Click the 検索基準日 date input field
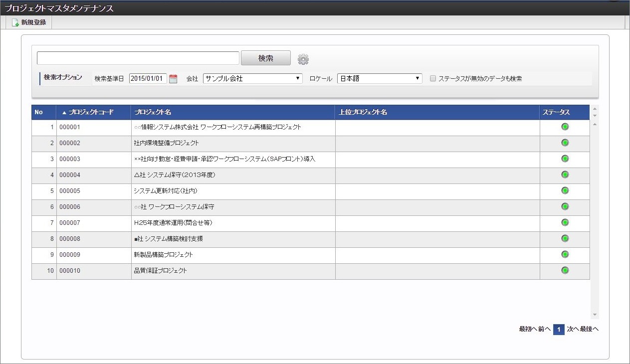630x364 pixels. coord(148,79)
